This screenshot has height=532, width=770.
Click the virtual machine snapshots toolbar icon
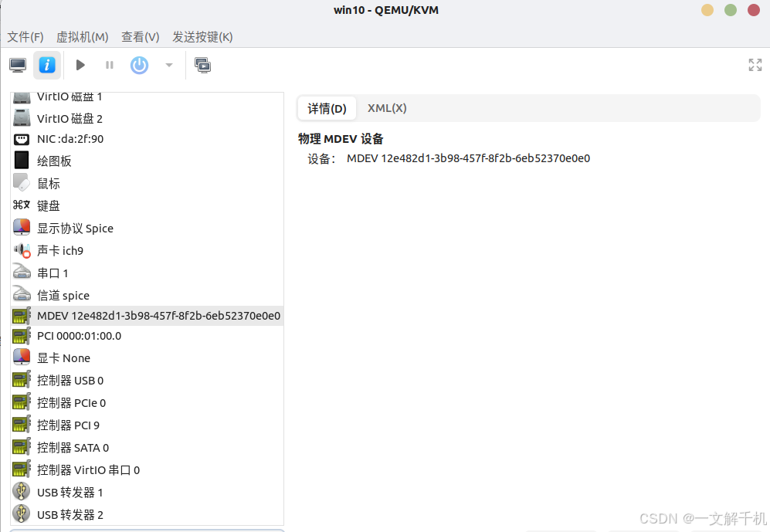[x=202, y=65]
